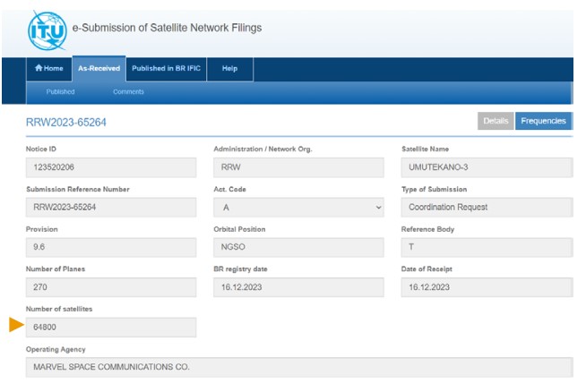Click the ITU logo icon
This screenshot has width=586, height=392.
point(47,30)
